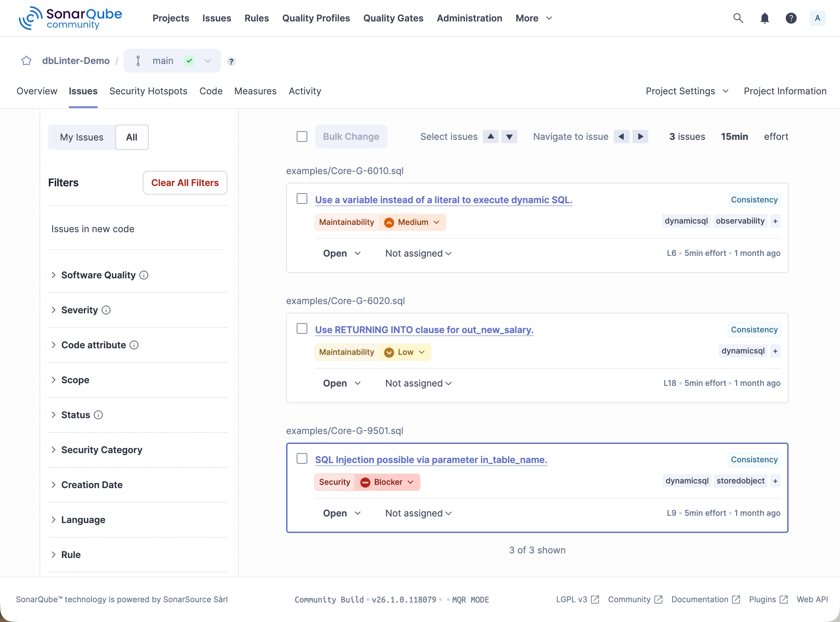Select the RETURNING INTO issue checkbox
This screenshot has width=840, height=622.
[302, 329]
